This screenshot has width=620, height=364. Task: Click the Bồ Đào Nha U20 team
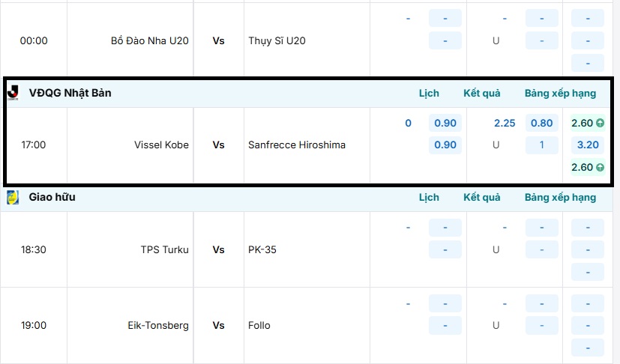[149, 41]
